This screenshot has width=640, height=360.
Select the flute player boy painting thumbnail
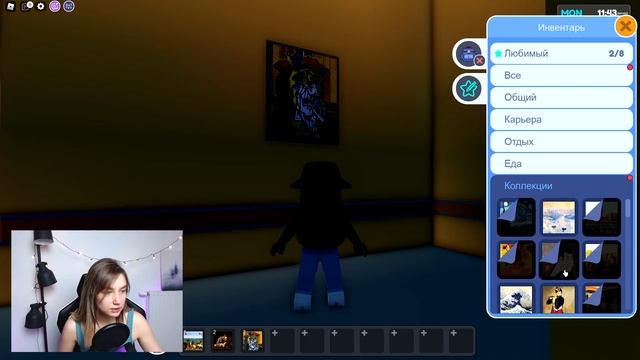559,299
